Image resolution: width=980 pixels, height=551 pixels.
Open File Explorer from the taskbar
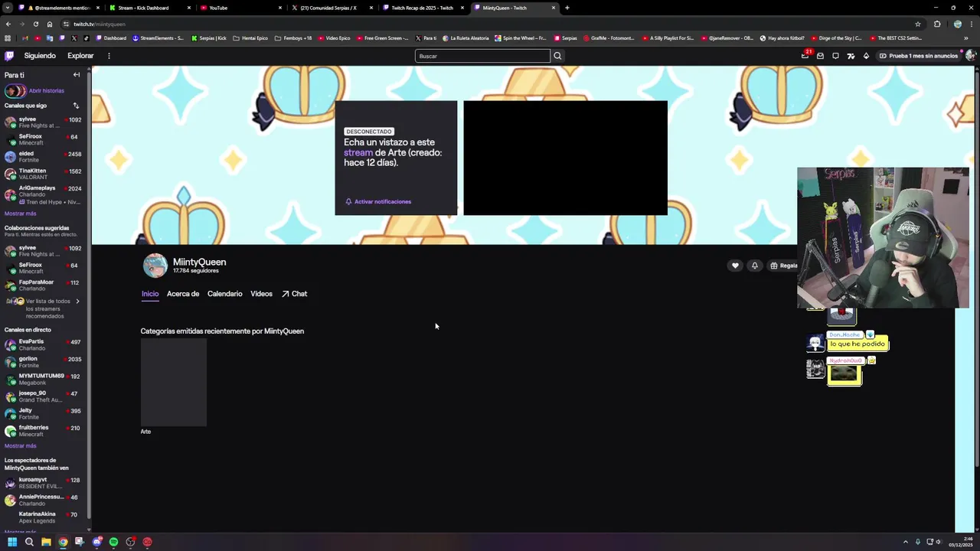(x=46, y=542)
